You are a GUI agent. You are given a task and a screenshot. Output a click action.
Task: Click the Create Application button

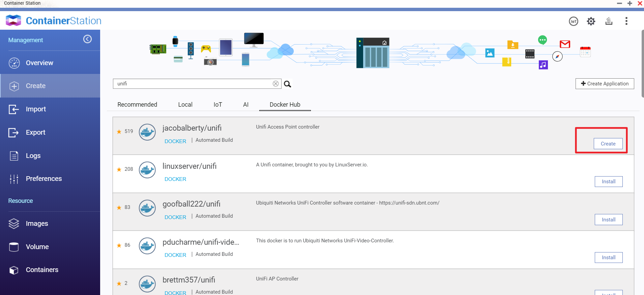[x=605, y=84]
